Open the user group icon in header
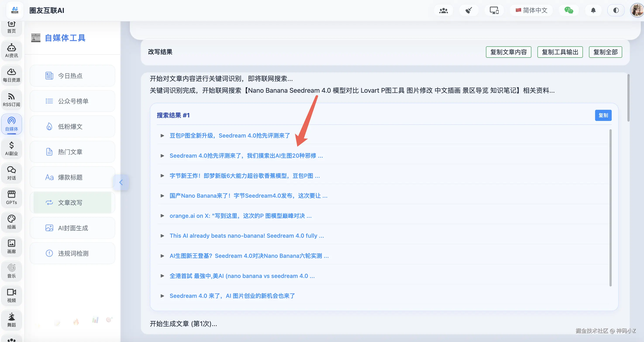644x342 pixels. [x=444, y=10]
